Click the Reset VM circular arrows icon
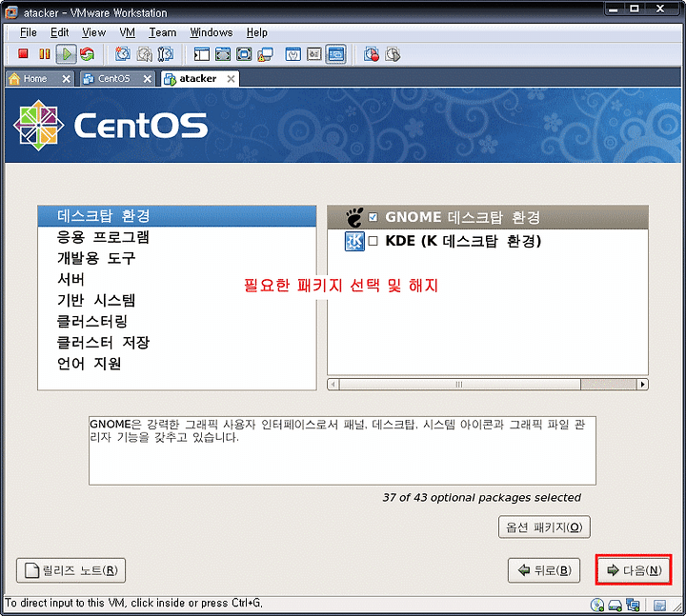 coord(87,54)
